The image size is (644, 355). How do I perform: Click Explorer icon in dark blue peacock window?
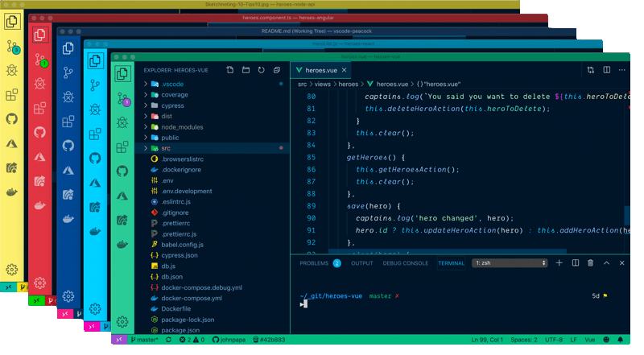68,48
